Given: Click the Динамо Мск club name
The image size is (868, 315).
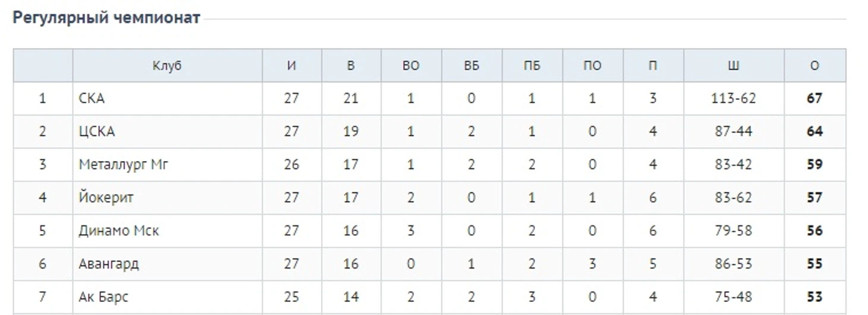Looking at the screenshot, I should (119, 231).
